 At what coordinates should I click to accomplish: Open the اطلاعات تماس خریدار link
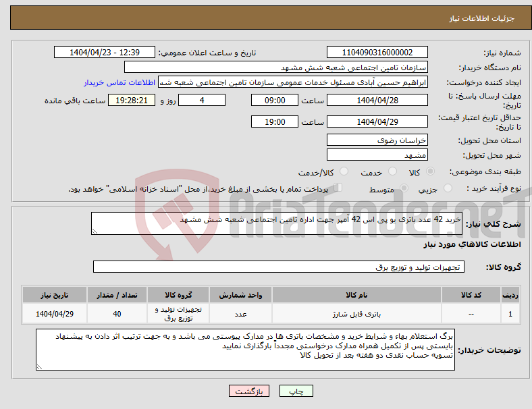pyautogui.click(x=119, y=82)
